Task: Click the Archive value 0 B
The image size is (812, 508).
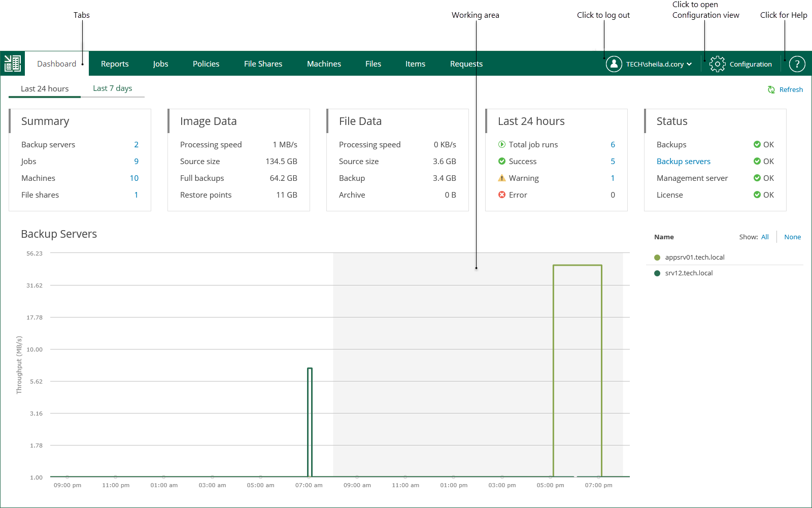Action: pyautogui.click(x=450, y=195)
